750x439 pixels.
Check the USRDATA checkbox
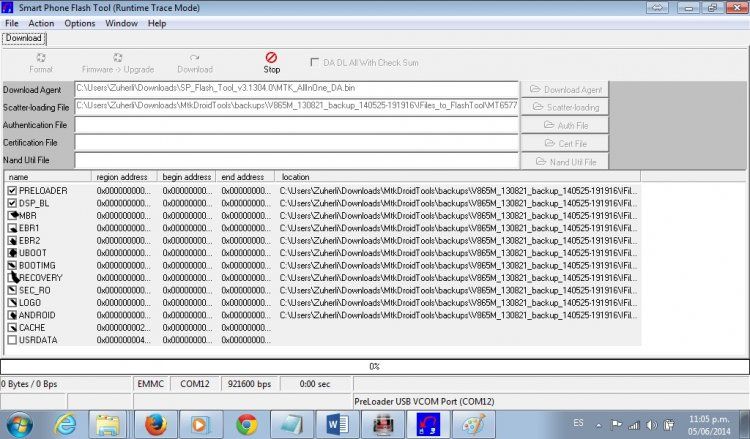coord(12,340)
